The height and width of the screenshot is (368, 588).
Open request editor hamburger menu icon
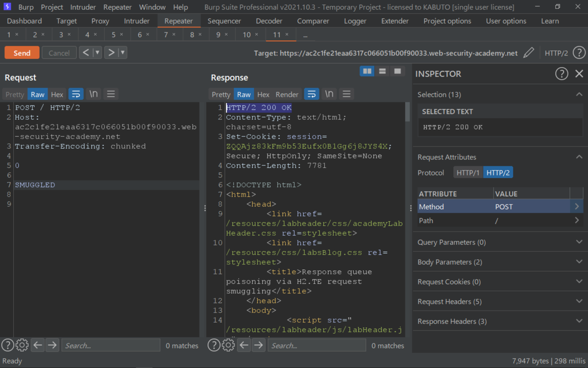tap(111, 94)
